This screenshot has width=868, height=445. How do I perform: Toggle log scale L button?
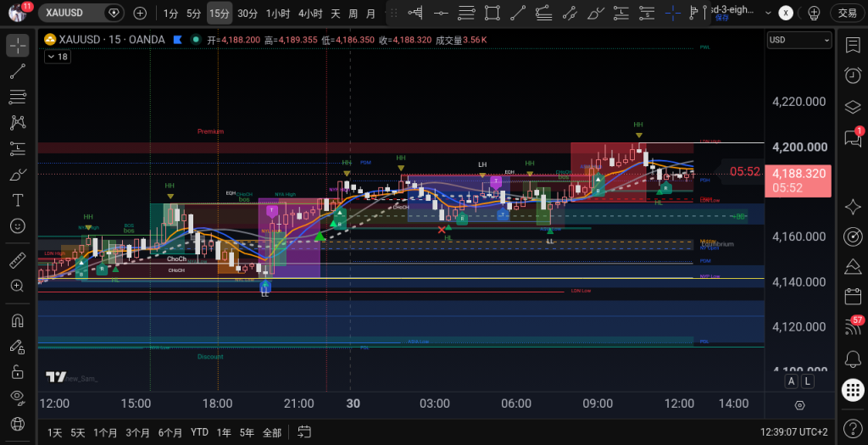808,381
